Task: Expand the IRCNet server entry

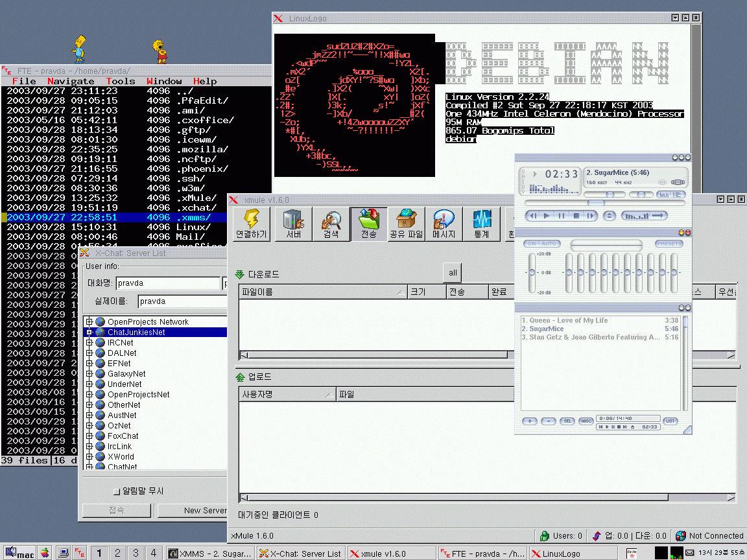Action: pos(89,343)
